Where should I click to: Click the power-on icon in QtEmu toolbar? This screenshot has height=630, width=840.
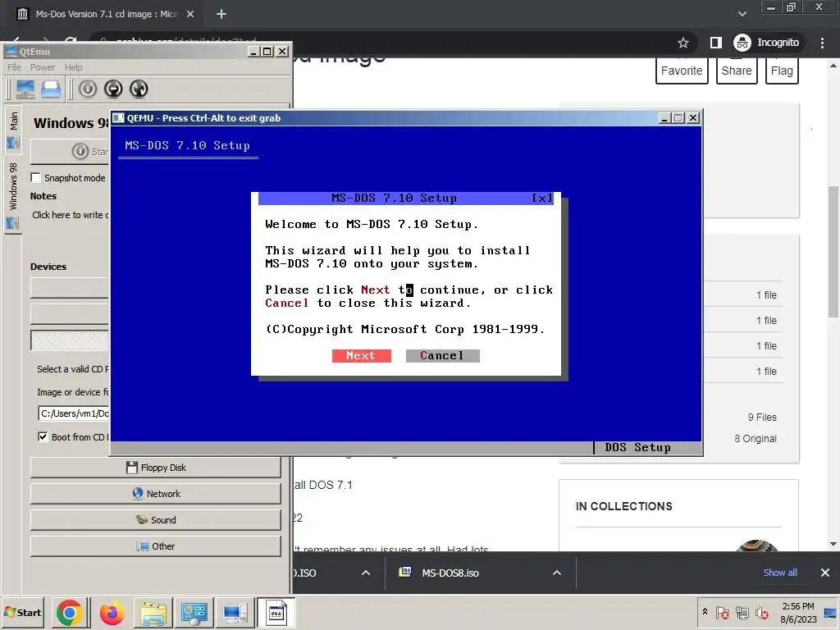coord(88,89)
